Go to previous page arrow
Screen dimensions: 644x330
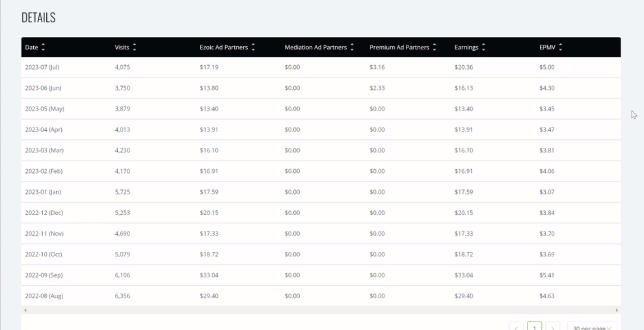tap(516, 327)
